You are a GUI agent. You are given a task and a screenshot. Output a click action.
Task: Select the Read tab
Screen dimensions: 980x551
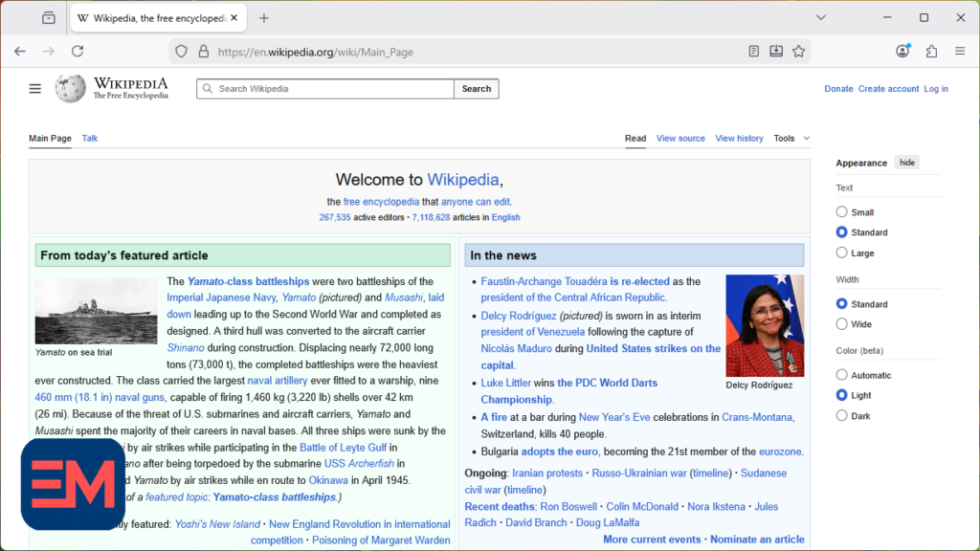tap(635, 138)
